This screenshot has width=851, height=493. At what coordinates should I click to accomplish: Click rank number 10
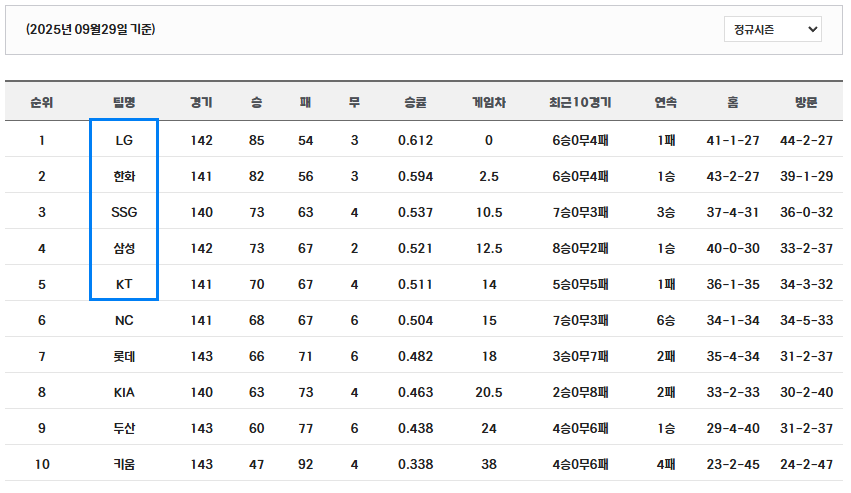[x=42, y=465]
